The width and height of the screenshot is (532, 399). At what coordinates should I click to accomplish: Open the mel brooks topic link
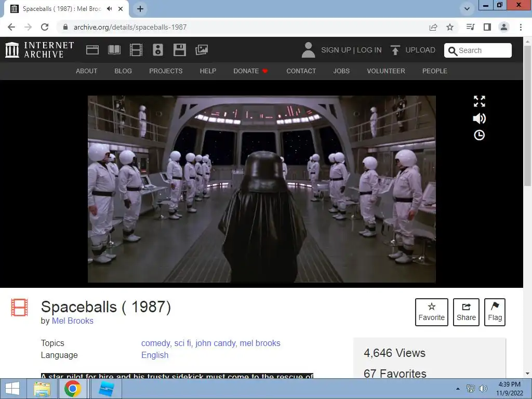point(260,343)
